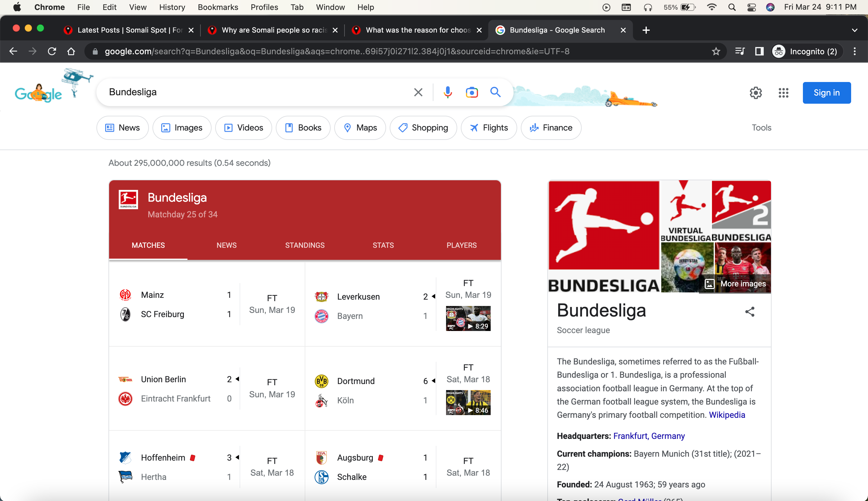Open Chrome media controls icon
This screenshot has width=868, height=501.
pos(740,51)
